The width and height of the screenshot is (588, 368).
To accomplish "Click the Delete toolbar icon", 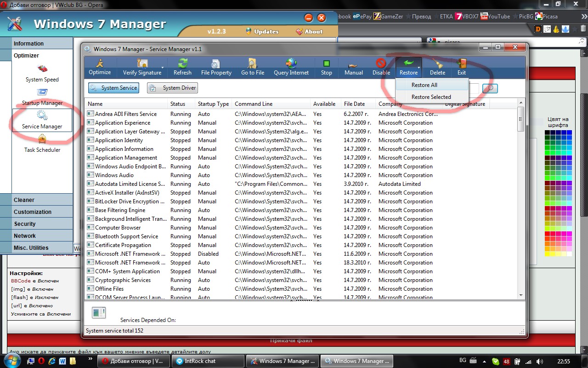I will (x=437, y=67).
